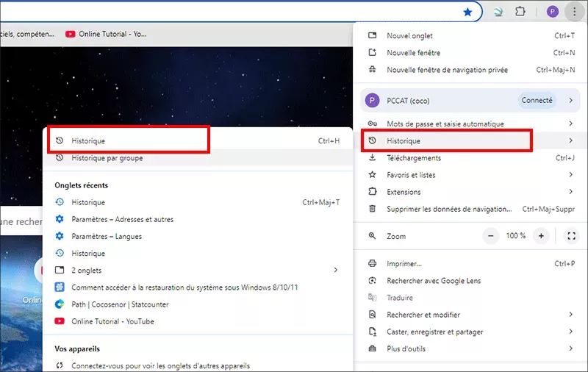
Task: Expand Historique submenu chevron in main menu
Action: [x=570, y=140]
